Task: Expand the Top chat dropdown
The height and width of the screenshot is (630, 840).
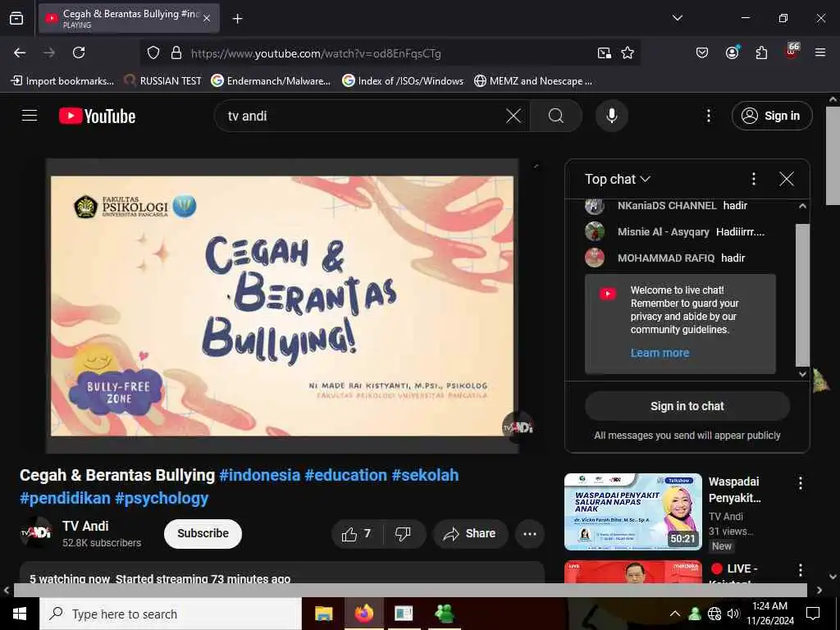Action: pyautogui.click(x=617, y=179)
